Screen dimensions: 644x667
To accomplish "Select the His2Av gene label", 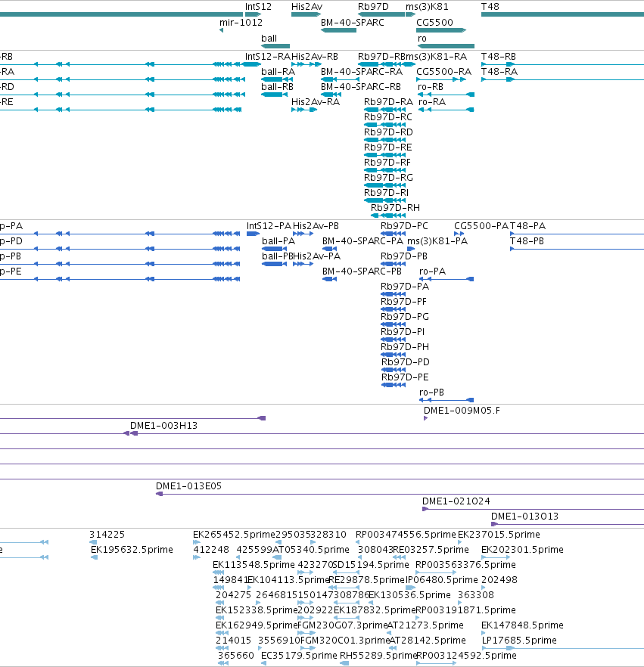I will click(x=306, y=7).
